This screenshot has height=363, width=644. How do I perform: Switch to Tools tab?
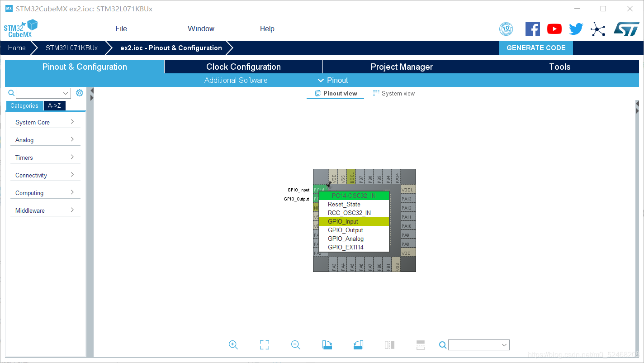(x=560, y=67)
